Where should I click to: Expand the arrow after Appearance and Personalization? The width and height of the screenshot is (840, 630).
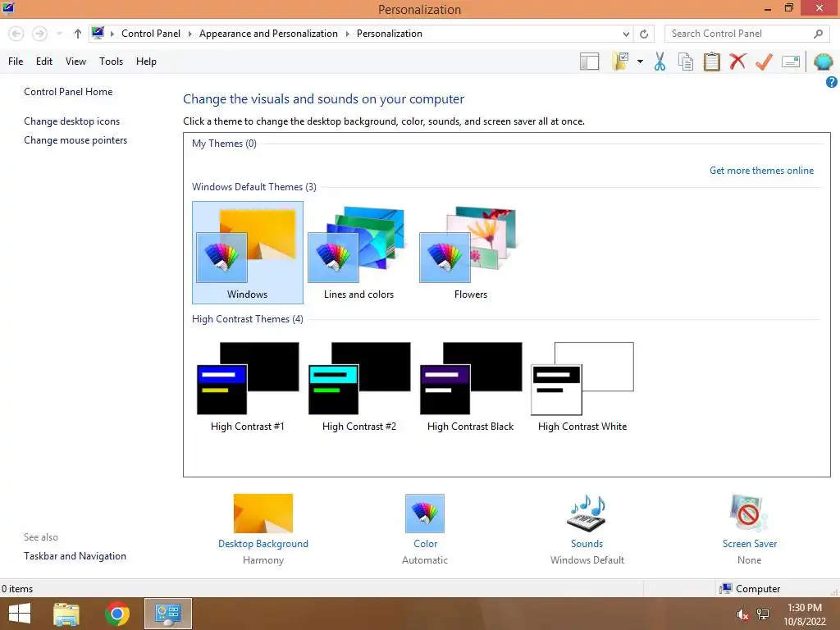click(x=347, y=34)
